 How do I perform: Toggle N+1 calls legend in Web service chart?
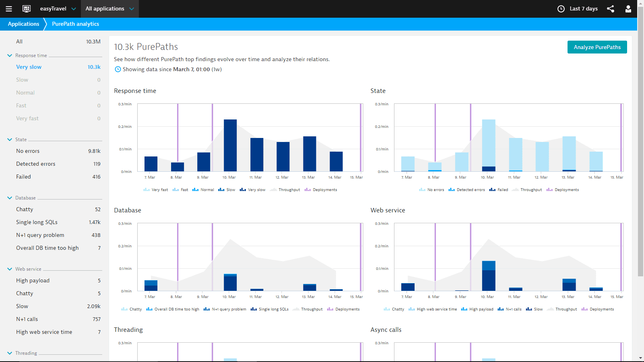(510, 309)
